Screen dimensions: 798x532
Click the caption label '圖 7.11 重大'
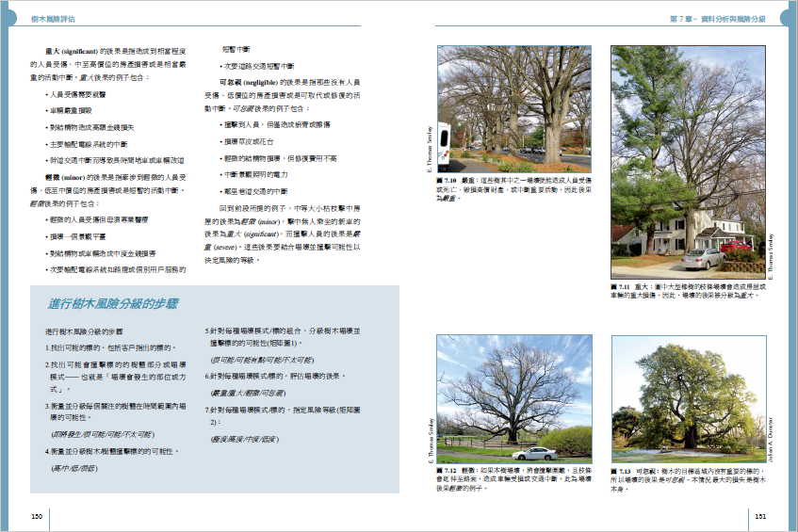(x=628, y=287)
